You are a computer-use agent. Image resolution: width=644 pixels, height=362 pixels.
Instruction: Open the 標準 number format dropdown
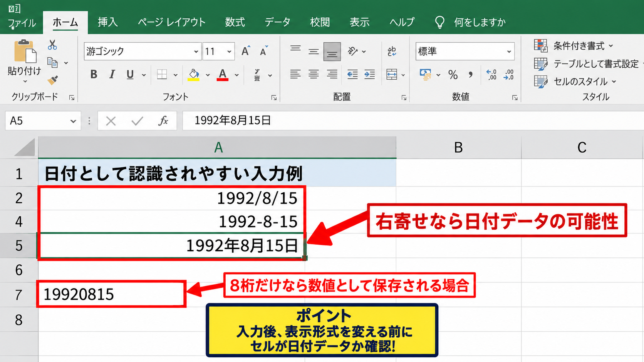509,52
